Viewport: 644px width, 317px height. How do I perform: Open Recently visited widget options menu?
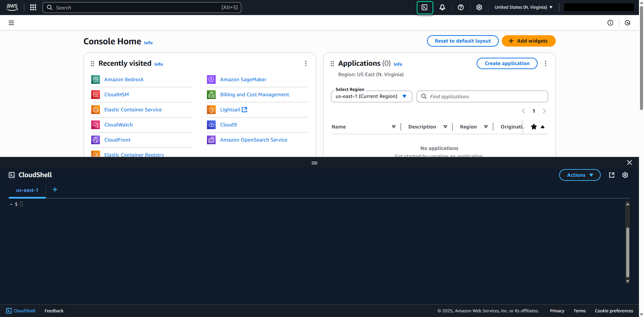click(306, 63)
